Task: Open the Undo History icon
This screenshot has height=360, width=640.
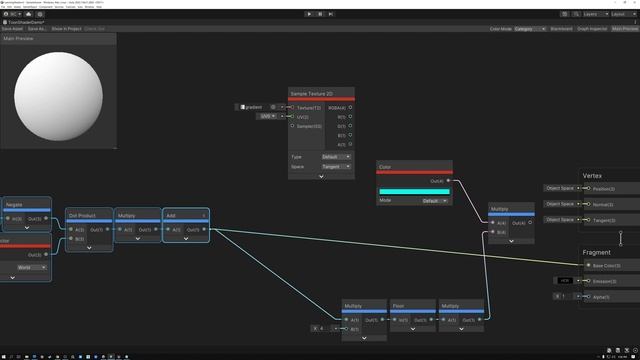Action: click(x=564, y=14)
